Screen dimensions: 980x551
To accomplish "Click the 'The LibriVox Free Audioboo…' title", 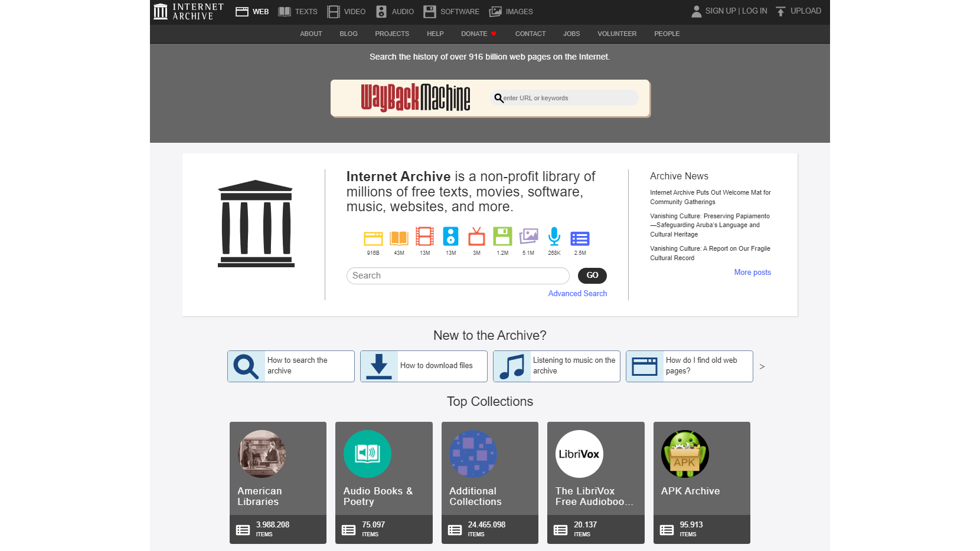I will 594,496.
